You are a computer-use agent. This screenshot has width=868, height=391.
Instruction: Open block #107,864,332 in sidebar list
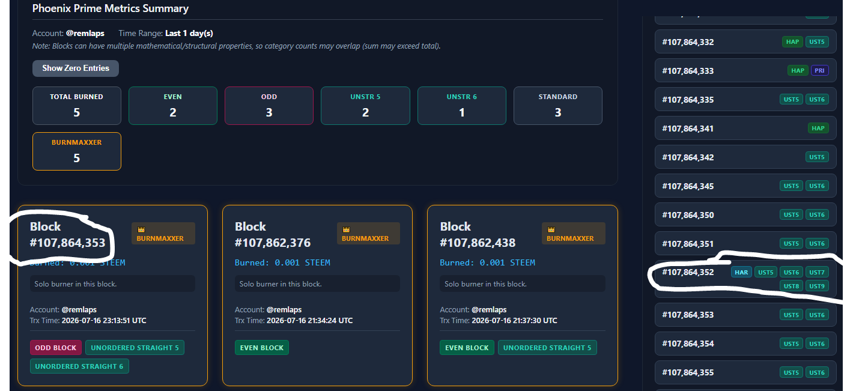(x=745, y=42)
